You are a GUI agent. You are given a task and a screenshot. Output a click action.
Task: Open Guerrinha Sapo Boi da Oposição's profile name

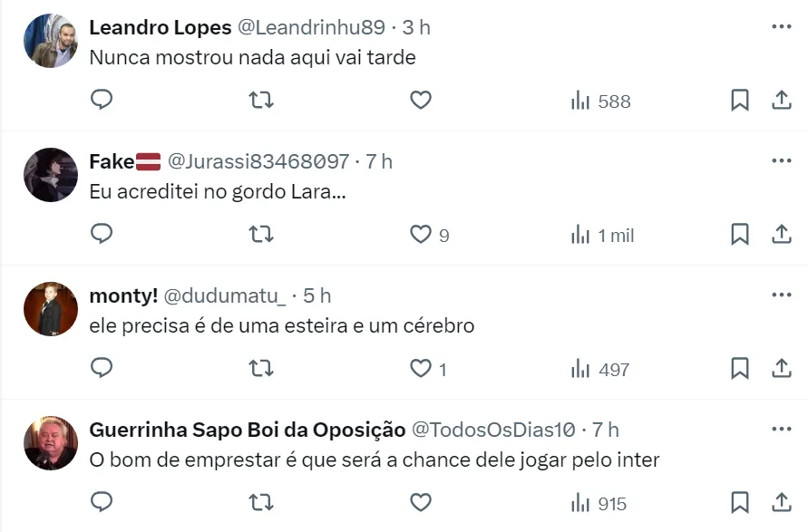[x=247, y=430]
